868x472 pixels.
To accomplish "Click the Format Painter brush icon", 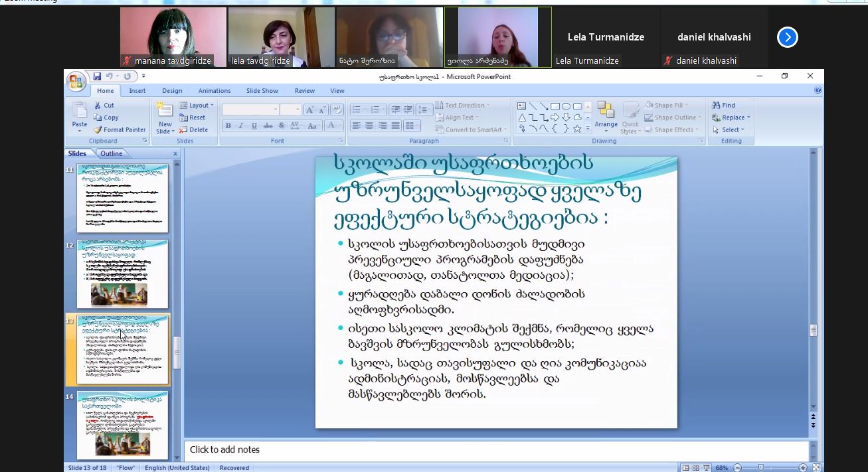I will (x=98, y=130).
